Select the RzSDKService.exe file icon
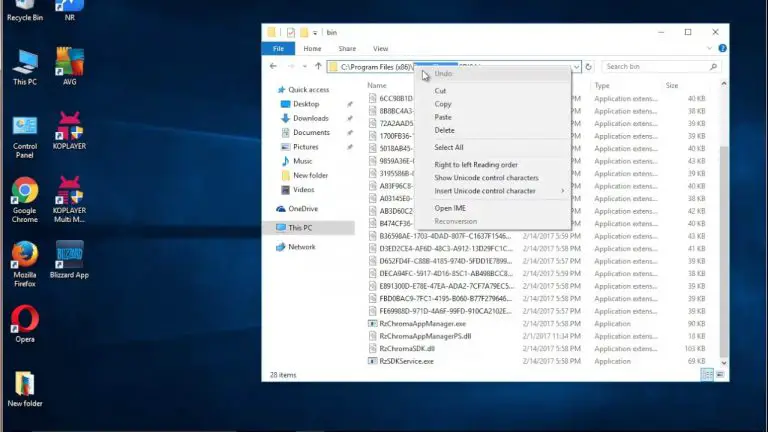The width and height of the screenshot is (768, 432). tap(372, 361)
